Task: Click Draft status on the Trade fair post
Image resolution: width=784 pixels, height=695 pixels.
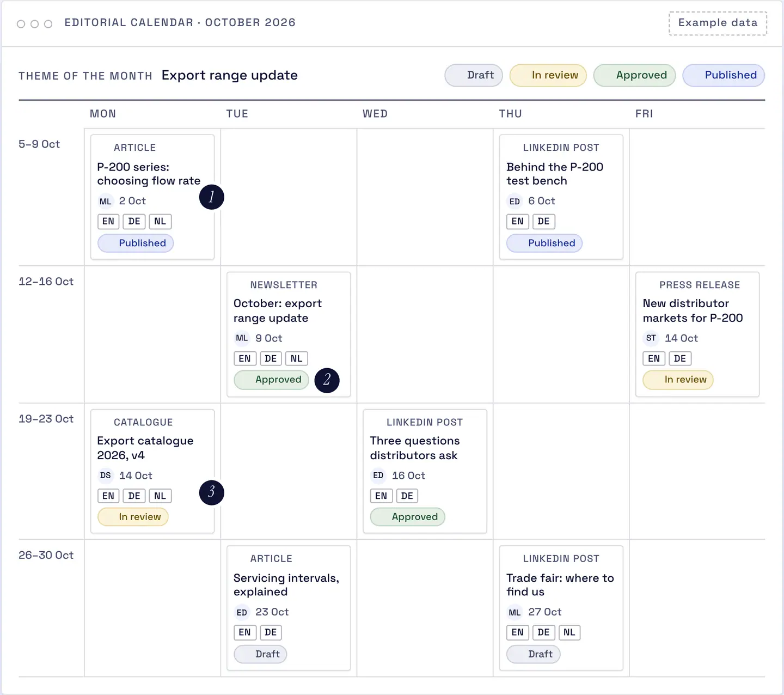Action: pyautogui.click(x=534, y=654)
